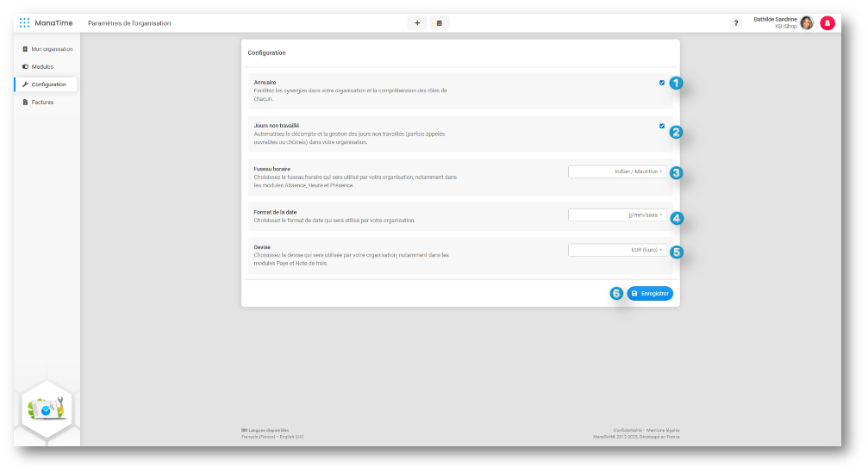Go to Mon organisation in the sidebar
Image resolution: width=868 pixels, height=473 pixels.
coord(47,49)
